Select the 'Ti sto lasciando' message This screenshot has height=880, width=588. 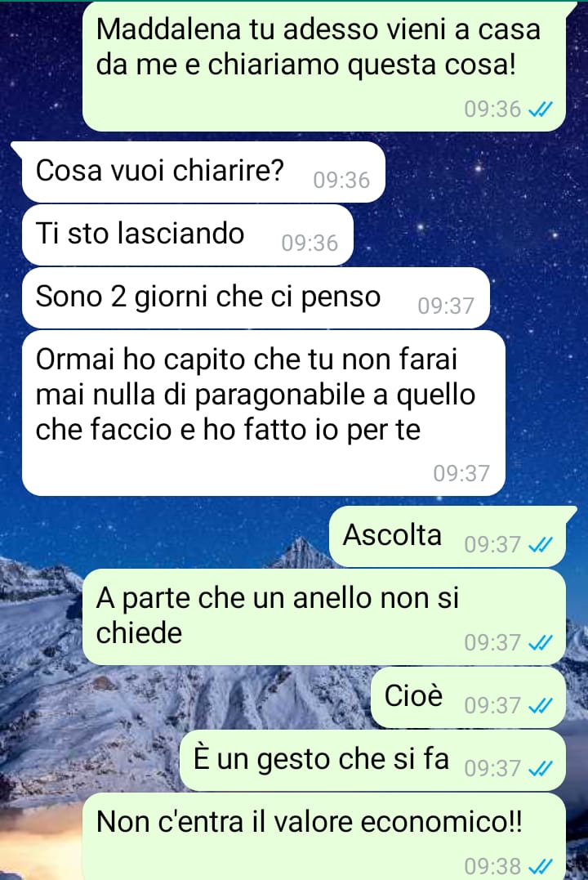(187, 235)
